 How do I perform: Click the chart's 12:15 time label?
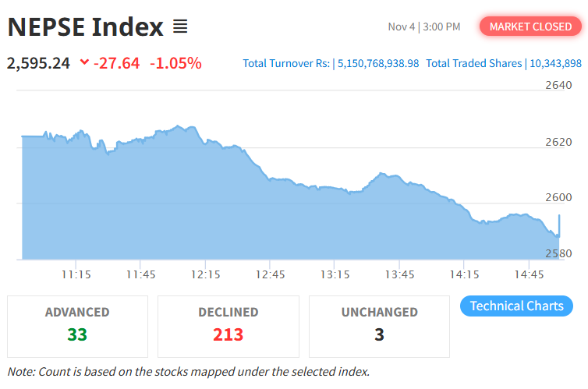pos(206,274)
